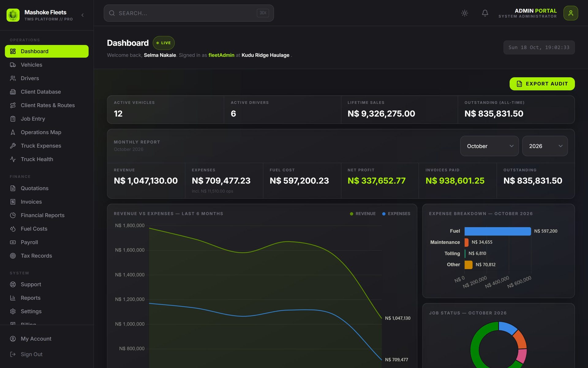Open the notifications bell
Viewport: 588px width, 368px height.
tap(485, 13)
